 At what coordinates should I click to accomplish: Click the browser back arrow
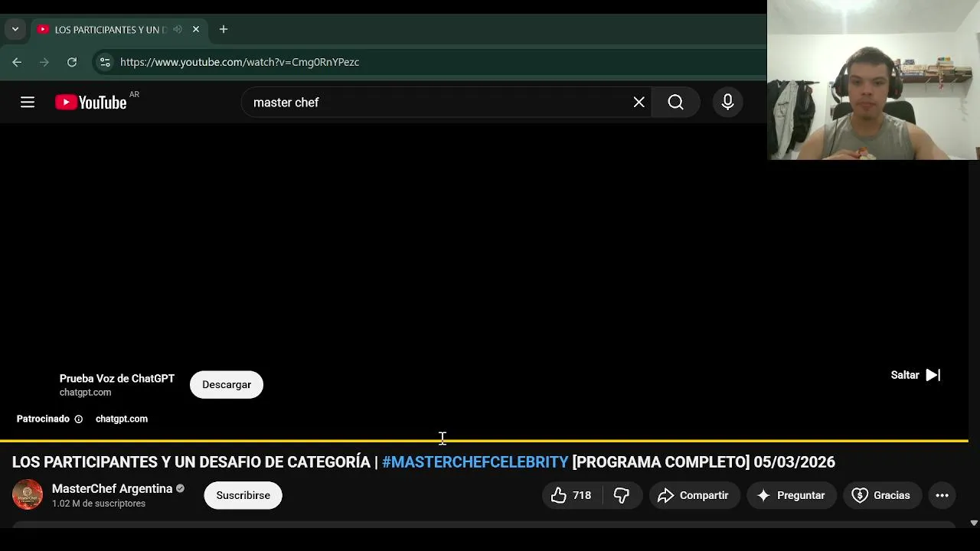(x=17, y=62)
